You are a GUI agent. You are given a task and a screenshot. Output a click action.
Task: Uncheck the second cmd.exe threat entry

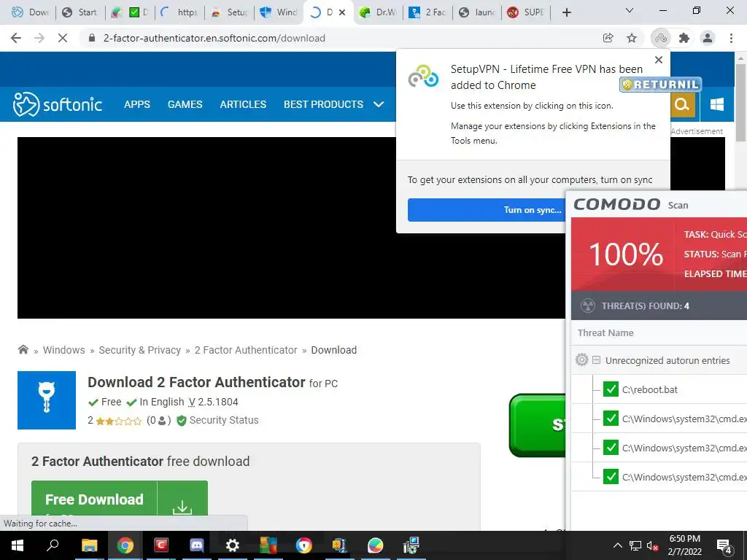pos(611,448)
